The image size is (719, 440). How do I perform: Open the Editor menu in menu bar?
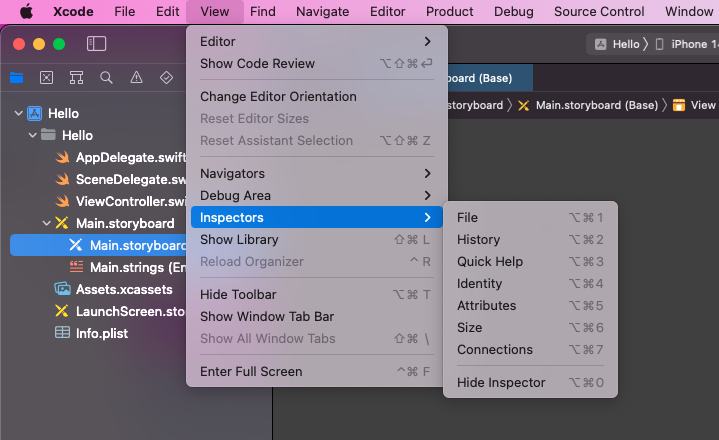pos(387,11)
